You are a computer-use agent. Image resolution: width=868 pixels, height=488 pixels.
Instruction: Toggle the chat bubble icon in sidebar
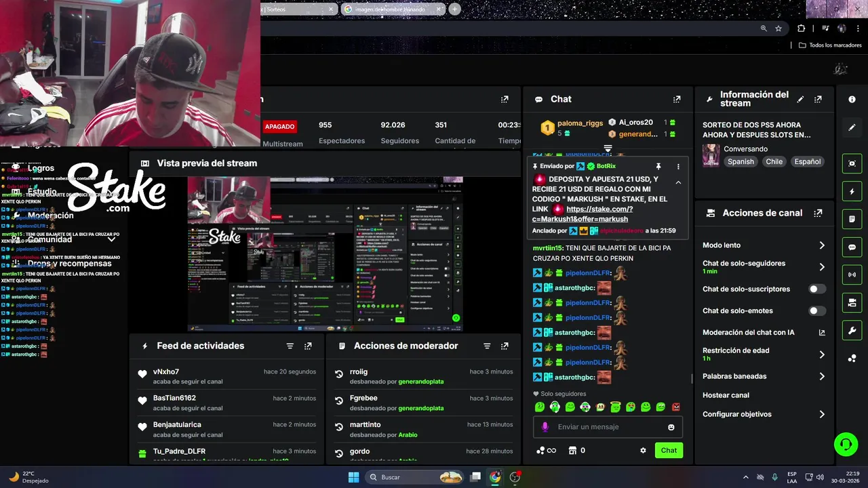point(852,247)
